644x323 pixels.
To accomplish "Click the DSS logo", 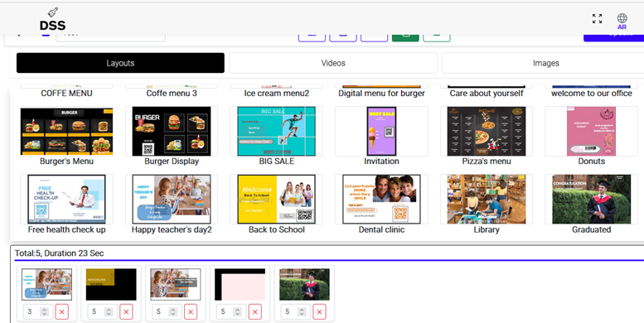I will (x=52, y=19).
